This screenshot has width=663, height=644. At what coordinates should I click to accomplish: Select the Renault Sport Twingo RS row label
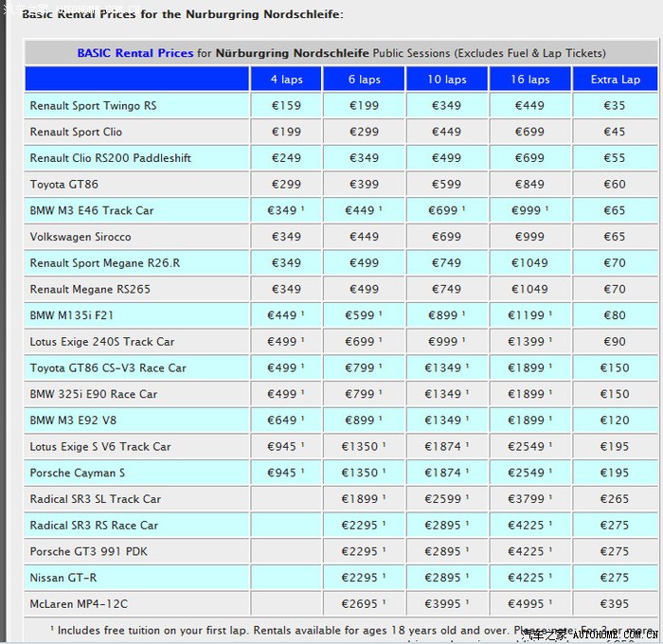tap(93, 106)
